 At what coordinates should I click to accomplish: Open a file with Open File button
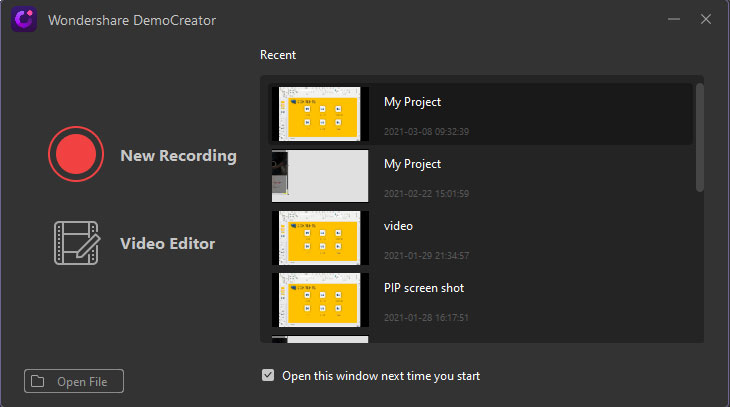tap(74, 381)
